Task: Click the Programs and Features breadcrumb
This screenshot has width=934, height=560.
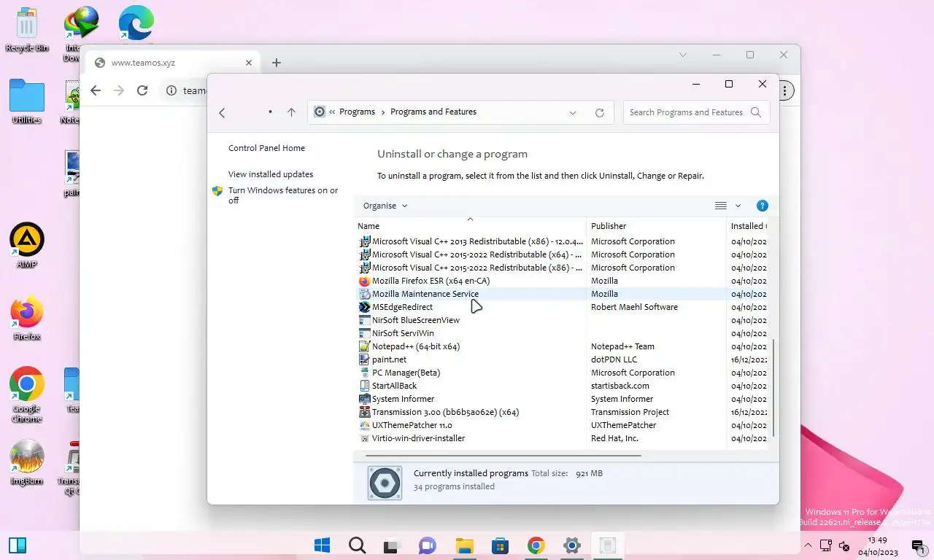Action: [433, 112]
